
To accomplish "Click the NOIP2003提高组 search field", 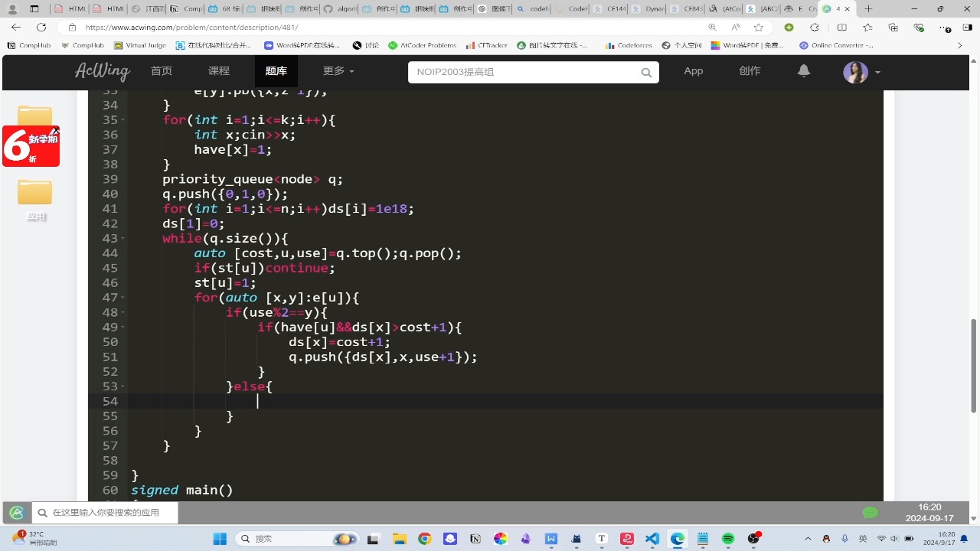I will [x=524, y=72].
